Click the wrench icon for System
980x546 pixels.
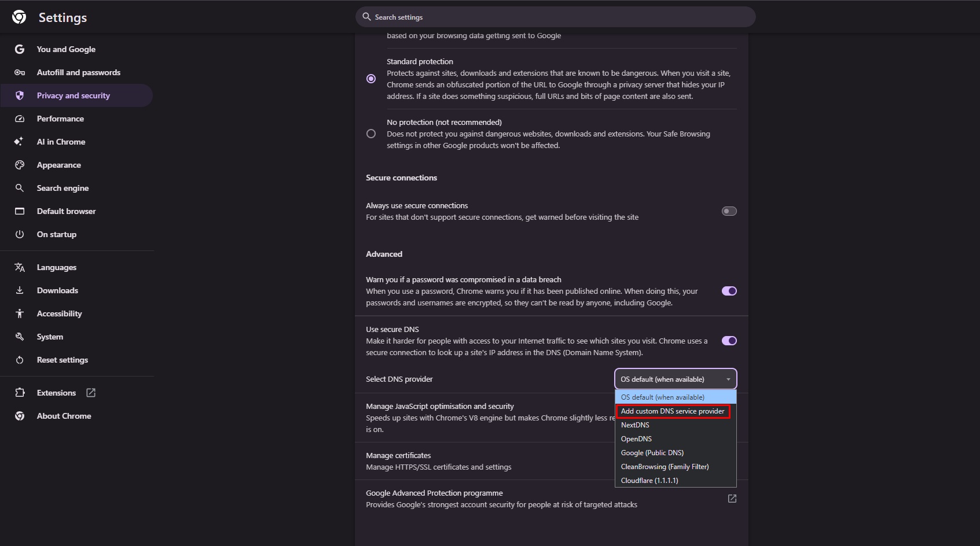coord(20,337)
